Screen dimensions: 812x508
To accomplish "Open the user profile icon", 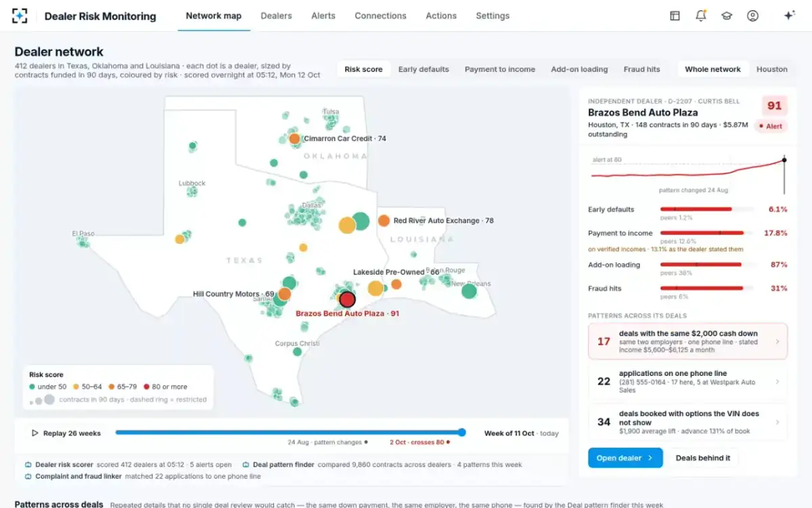I will click(752, 16).
